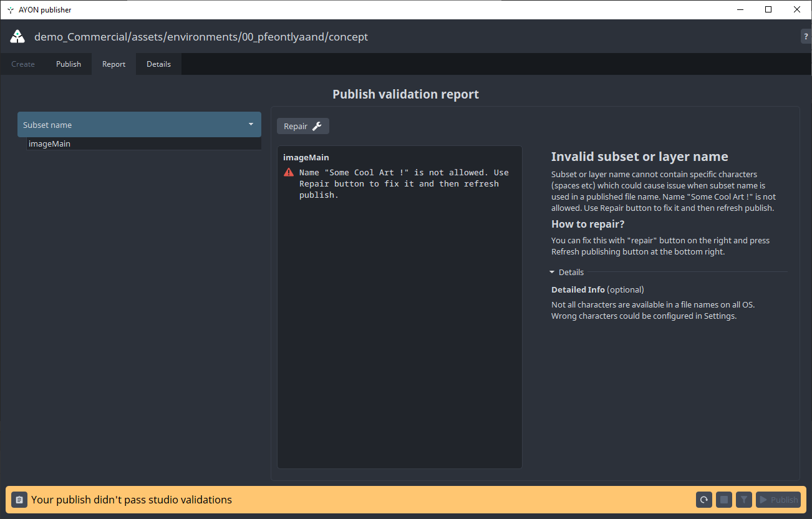Select the imageMain instance in the list
The image size is (812, 519).
pos(144,143)
